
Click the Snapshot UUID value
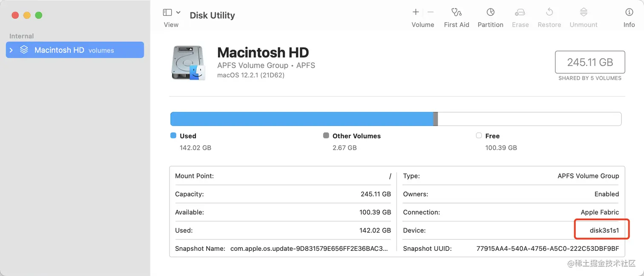pos(548,248)
